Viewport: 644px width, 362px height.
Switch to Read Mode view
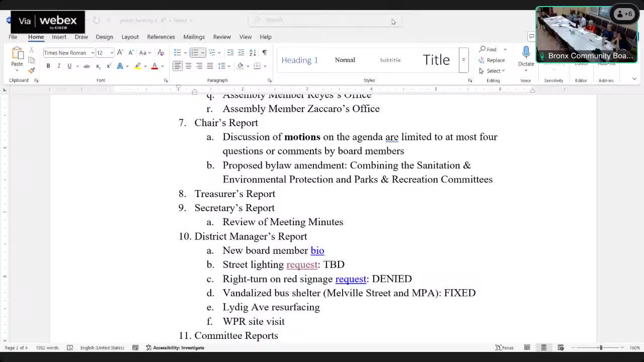[x=527, y=347]
